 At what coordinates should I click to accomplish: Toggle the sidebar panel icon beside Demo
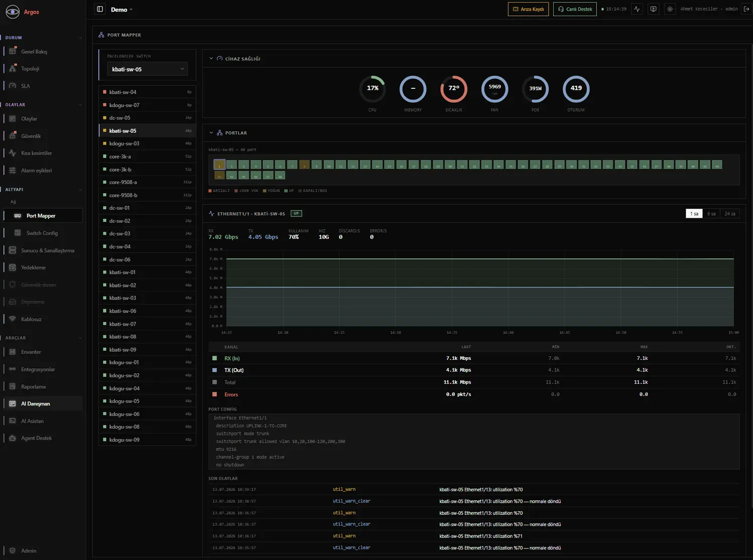(100, 9)
